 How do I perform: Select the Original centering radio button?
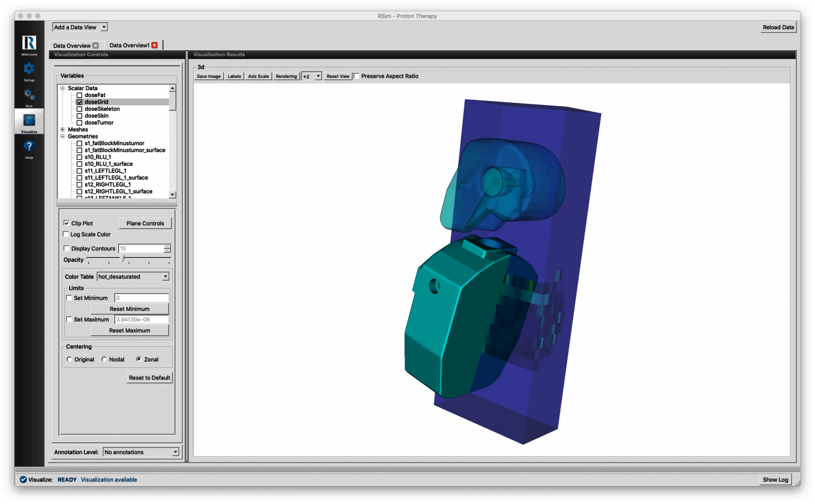click(69, 359)
